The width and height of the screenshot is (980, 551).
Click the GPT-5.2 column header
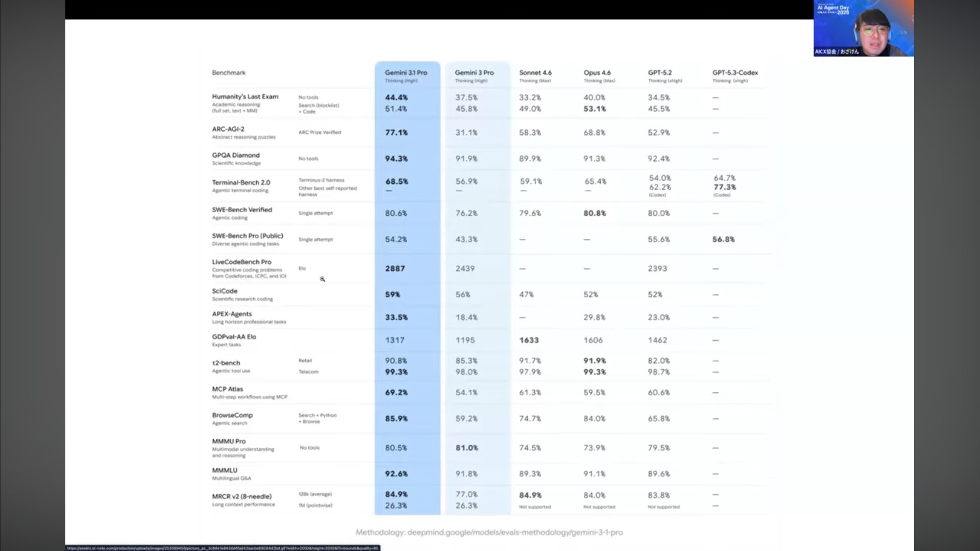[x=659, y=73]
